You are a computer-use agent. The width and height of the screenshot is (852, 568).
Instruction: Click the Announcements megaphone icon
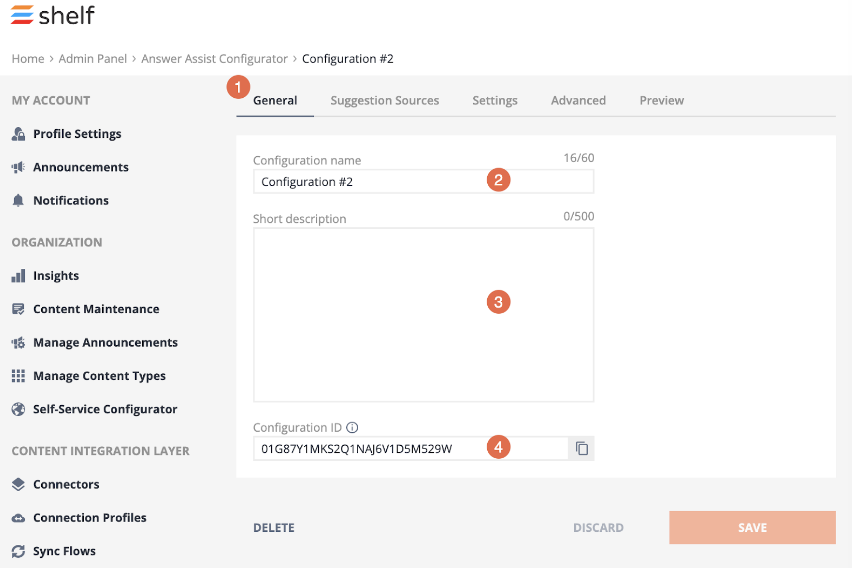coord(18,167)
